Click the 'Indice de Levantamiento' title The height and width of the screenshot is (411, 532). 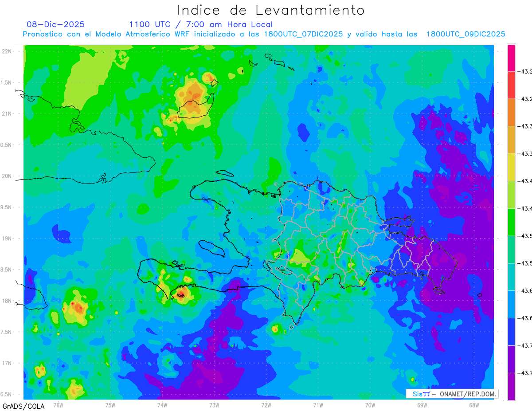(271, 10)
